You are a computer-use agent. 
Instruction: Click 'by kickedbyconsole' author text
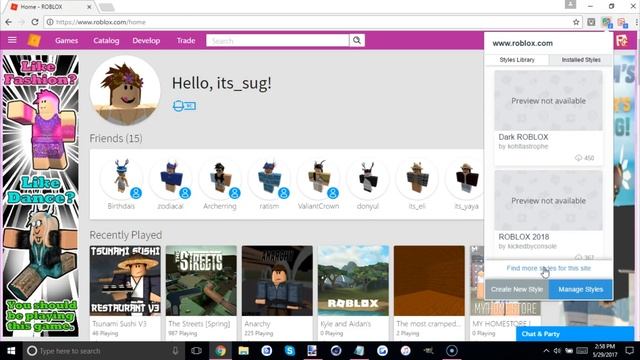527,246
